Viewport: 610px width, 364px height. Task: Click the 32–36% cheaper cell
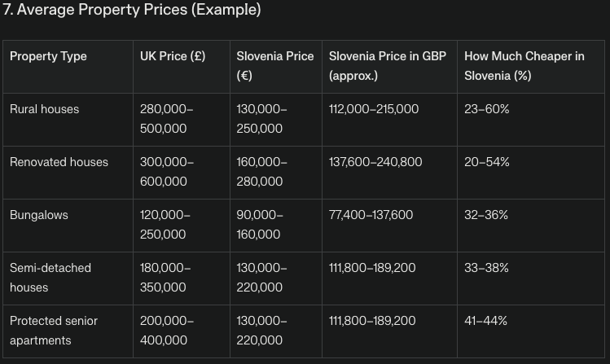[x=485, y=215]
